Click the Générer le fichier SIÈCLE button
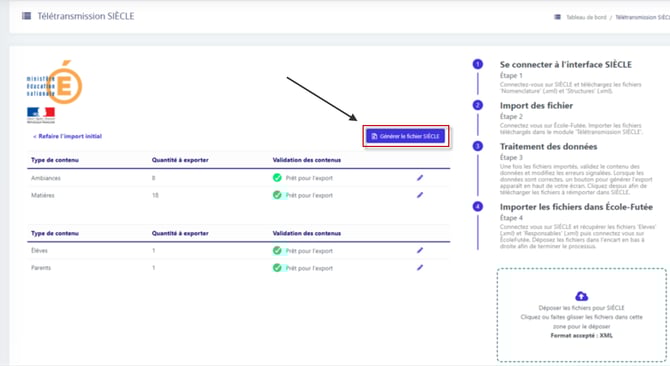Viewport: 670px width, 366px height. (405, 136)
